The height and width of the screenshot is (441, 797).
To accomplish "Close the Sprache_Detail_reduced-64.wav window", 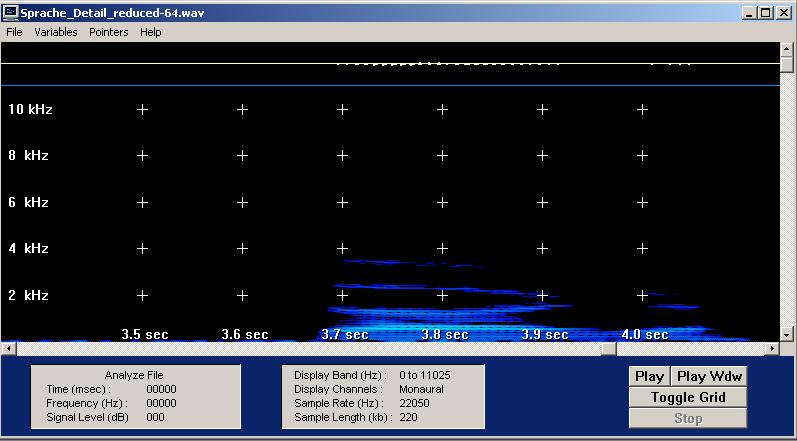I will tap(784, 13).
